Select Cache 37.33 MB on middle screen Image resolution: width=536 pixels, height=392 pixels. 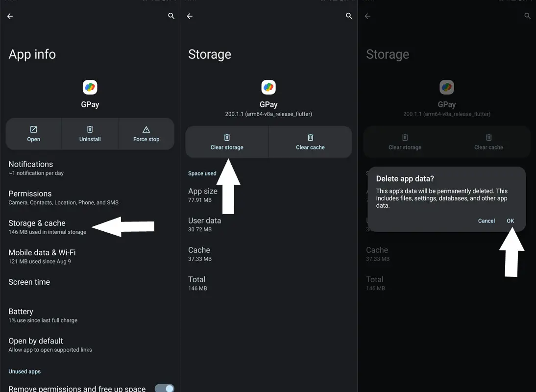coord(268,254)
